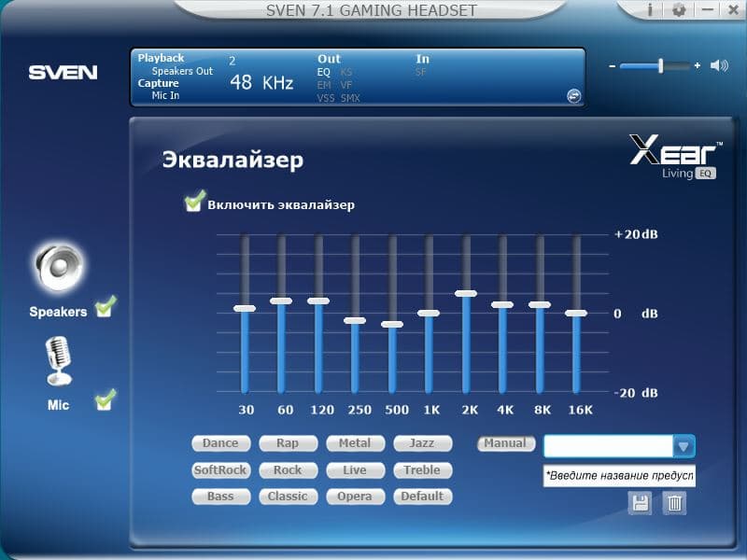Screen dimensions: 747x560
Task: Click the SF indicator under In
Action: coord(421,73)
